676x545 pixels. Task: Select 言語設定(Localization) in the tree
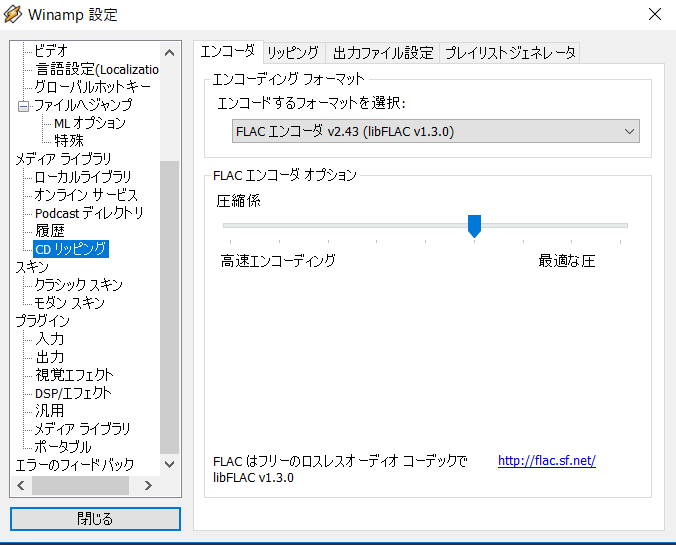[x=97, y=69]
